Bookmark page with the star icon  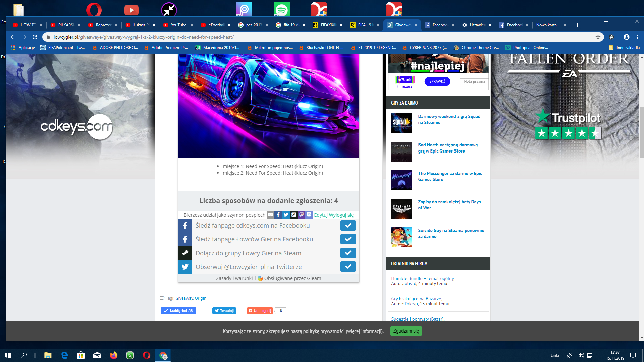(598, 37)
